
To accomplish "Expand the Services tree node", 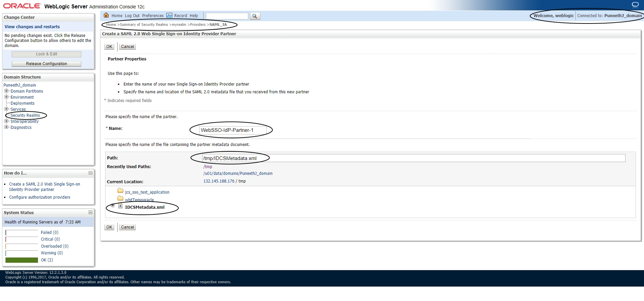I will coord(6,109).
